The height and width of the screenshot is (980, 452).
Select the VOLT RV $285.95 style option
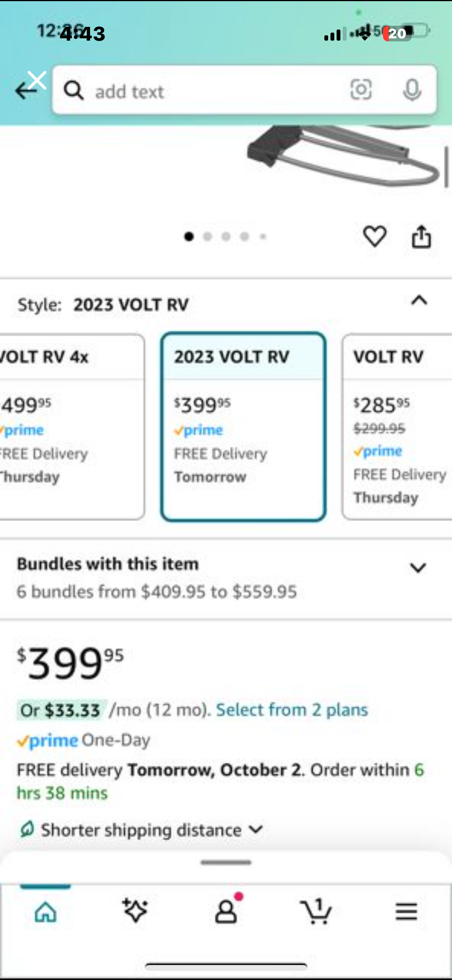(x=397, y=427)
